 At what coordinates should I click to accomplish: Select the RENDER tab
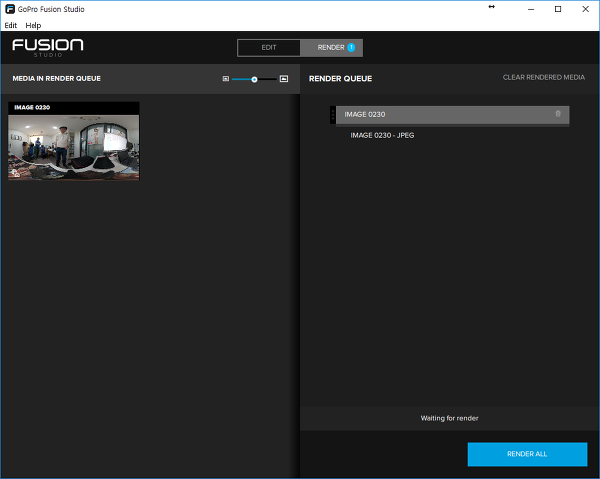tap(331, 48)
